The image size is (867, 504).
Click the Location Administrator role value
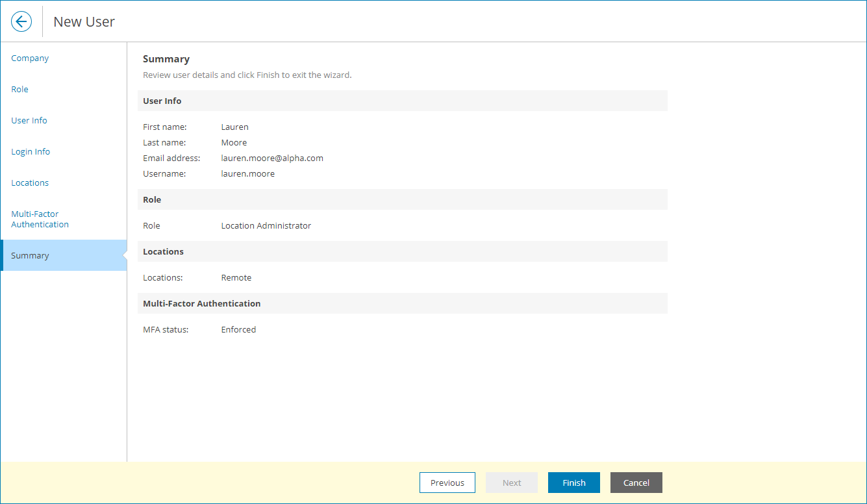[266, 225]
